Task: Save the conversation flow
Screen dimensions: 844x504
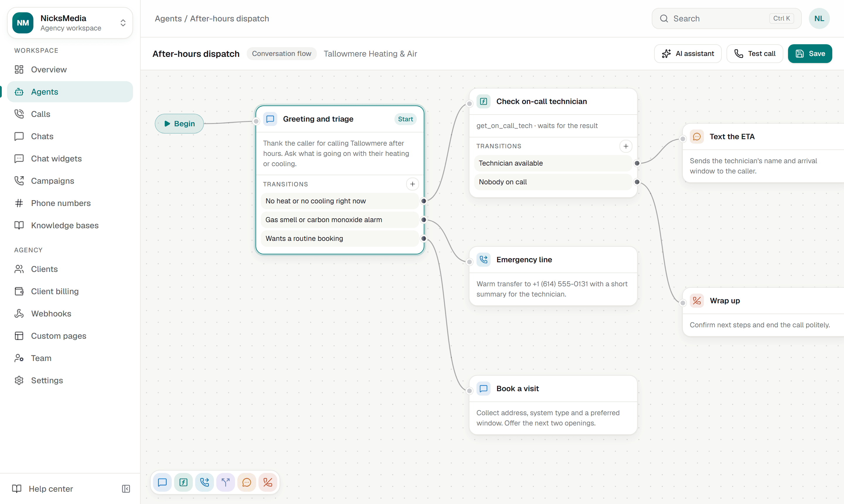Action: tap(810, 54)
